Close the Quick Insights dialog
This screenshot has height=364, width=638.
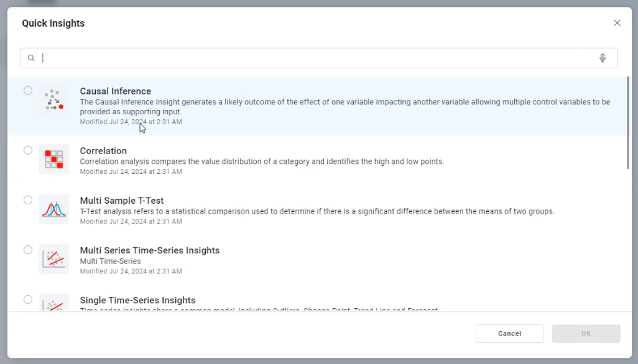[617, 23]
